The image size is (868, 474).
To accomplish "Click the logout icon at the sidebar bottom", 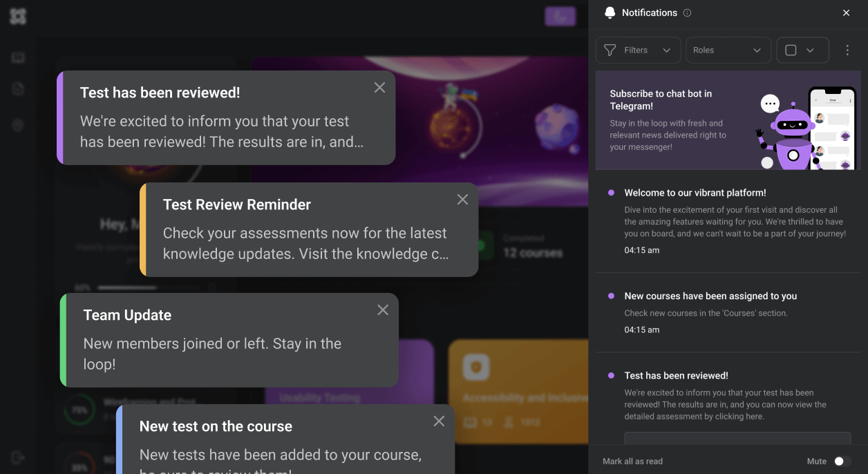I will point(18,457).
